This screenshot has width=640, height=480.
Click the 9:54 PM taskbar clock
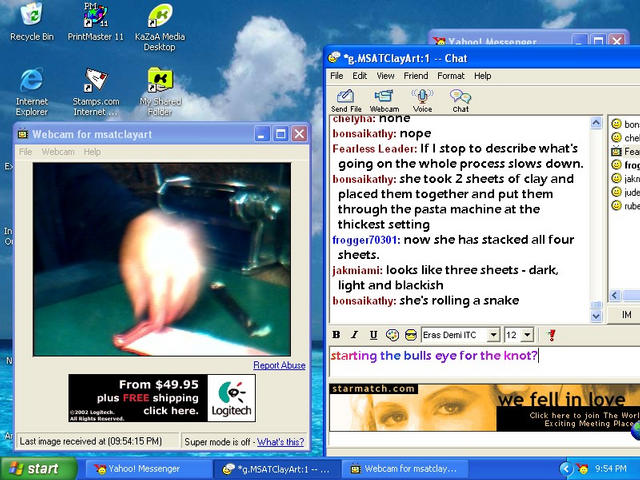[x=611, y=469]
